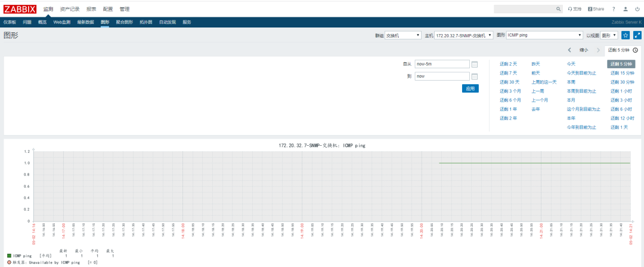Screen dimensions: 644x267
Task: Click the now to input field
Action: (x=442, y=76)
